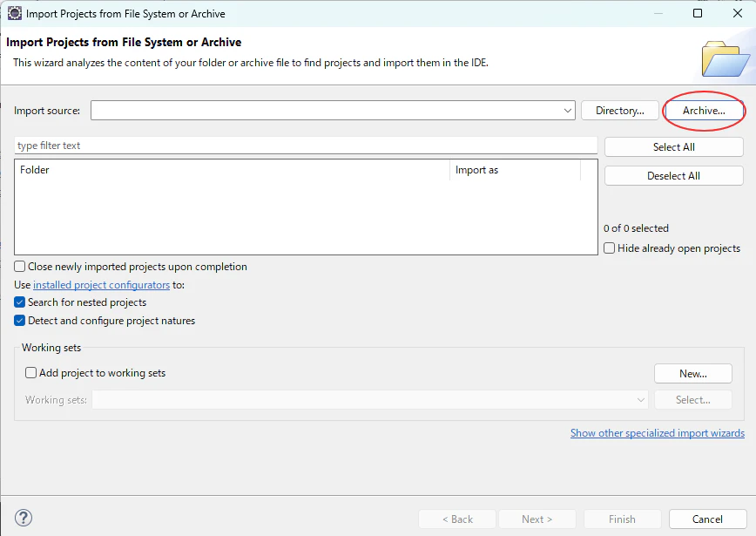This screenshot has width=756, height=536.
Task: Click the Finish button
Action: (x=622, y=519)
